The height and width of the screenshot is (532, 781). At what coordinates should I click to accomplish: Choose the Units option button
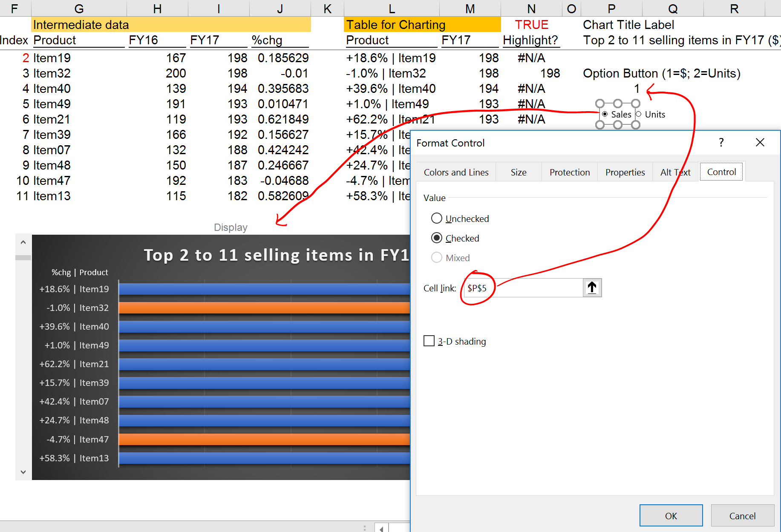click(639, 114)
